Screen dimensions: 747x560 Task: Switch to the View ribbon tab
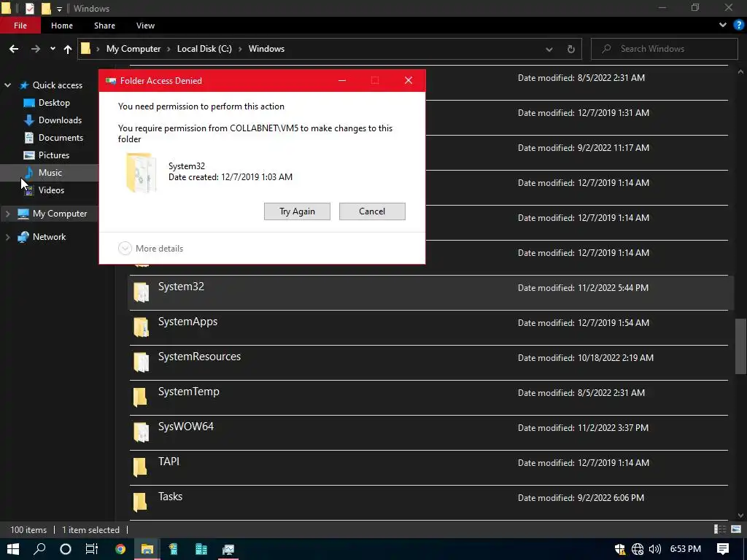coord(145,26)
